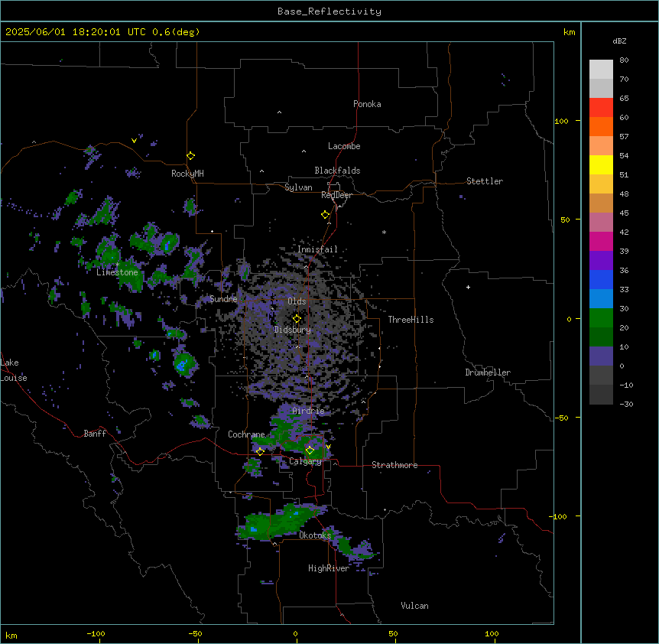
Task: Click the Banff label
Action: click(95, 434)
